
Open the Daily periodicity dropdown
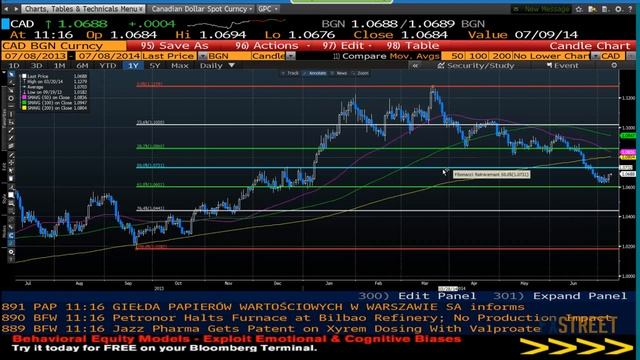pos(217,65)
